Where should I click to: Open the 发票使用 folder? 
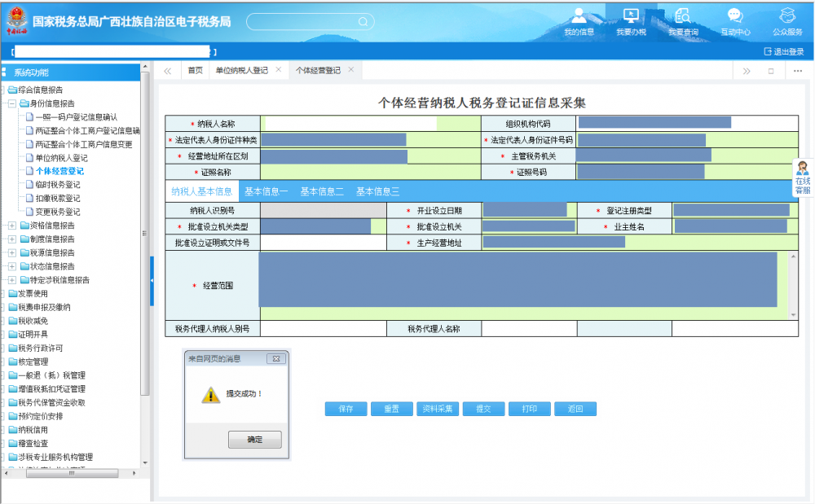click(33, 293)
